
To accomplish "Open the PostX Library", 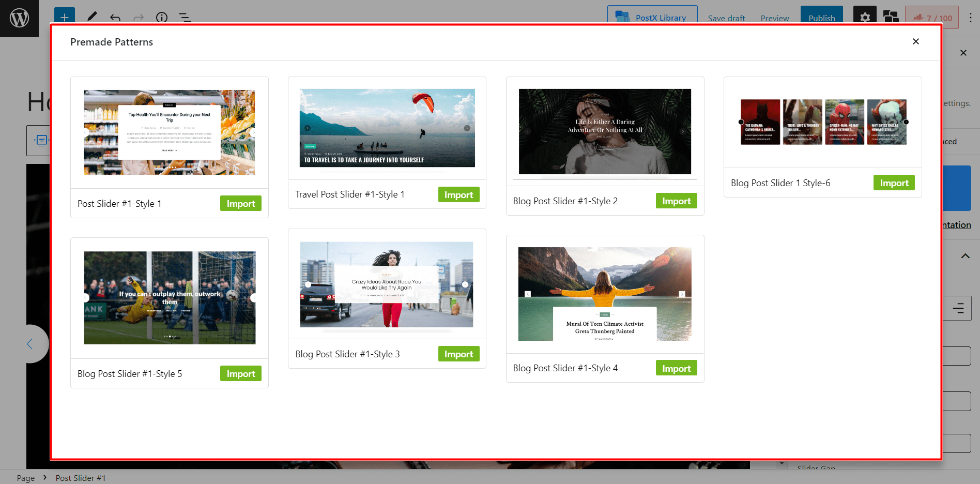I will pos(652,17).
